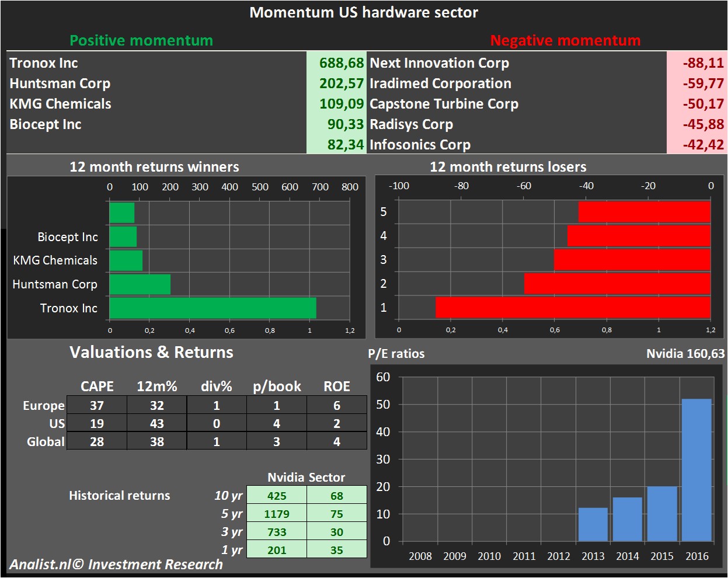Select the green "Positive momentum" heading
Viewport: 728px width, 578px height.
point(141,40)
